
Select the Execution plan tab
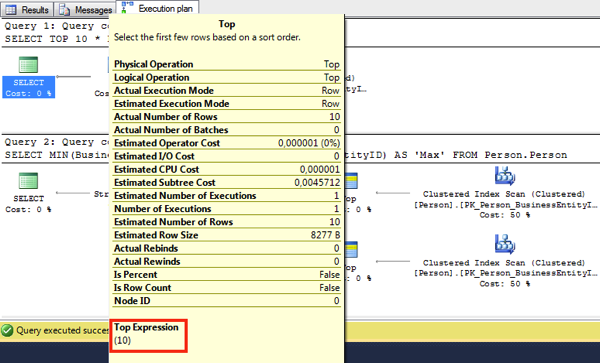click(158, 8)
